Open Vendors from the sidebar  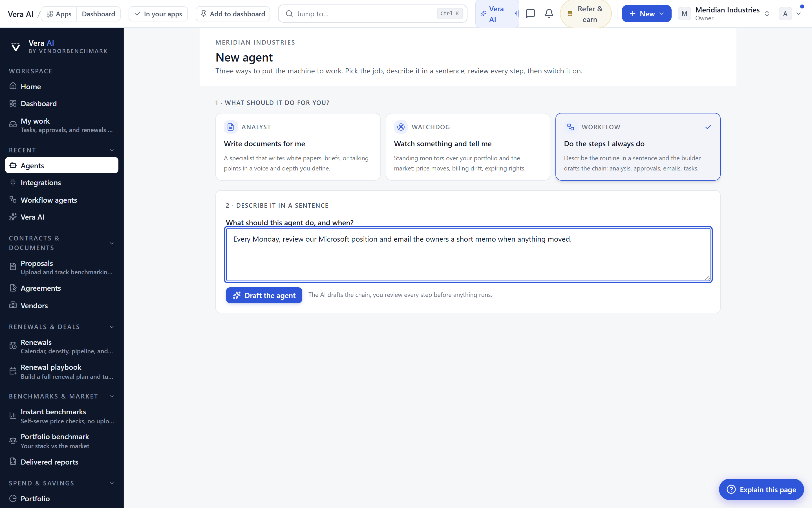[62, 305]
